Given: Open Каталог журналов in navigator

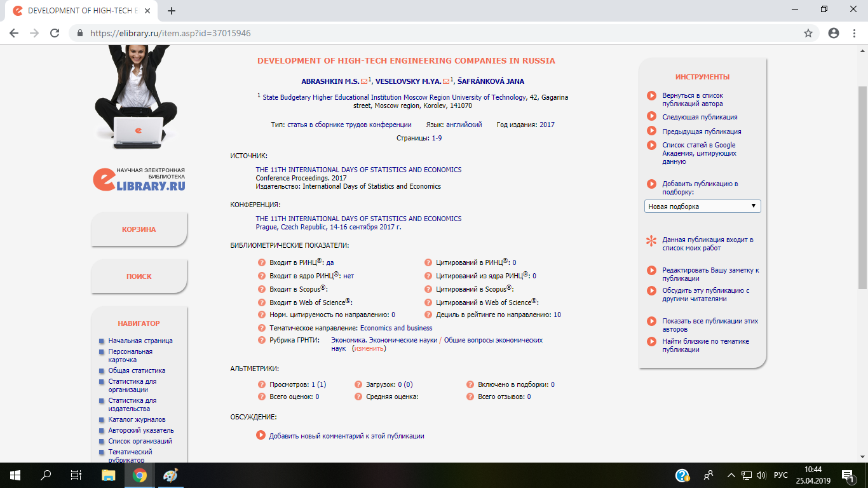Looking at the screenshot, I should [137, 419].
